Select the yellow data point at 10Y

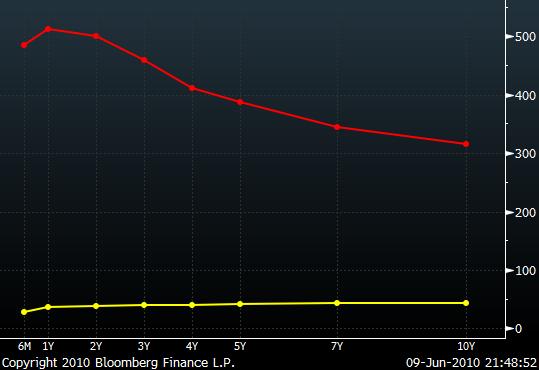466,303
